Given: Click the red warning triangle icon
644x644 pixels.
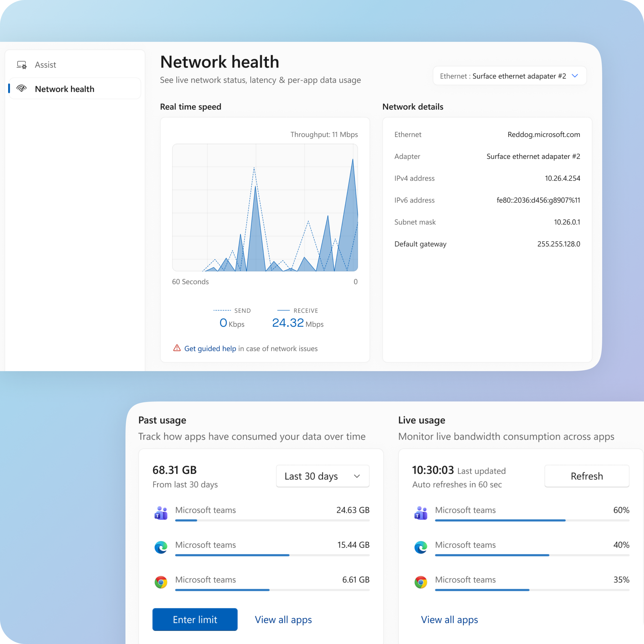Looking at the screenshot, I should click(x=177, y=348).
